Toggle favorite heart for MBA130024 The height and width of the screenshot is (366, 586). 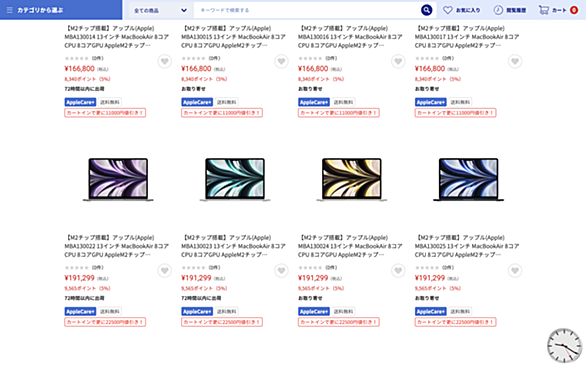tap(398, 271)
